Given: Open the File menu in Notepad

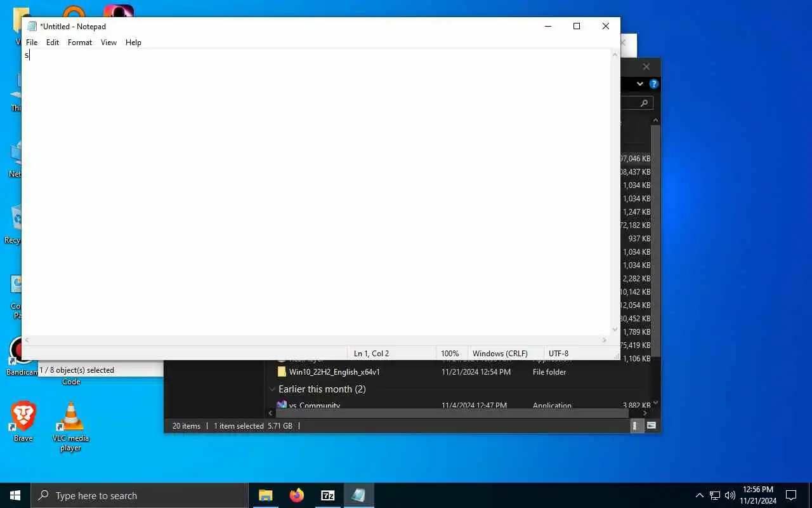Looking at the screenshot, I should (x=32, y=43).
